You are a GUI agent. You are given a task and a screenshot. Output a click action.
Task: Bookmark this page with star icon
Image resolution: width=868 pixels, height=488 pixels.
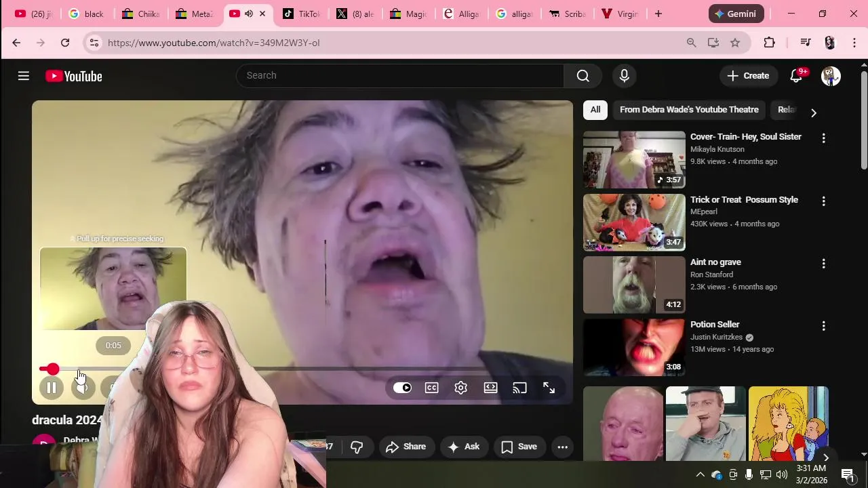[735, 43]
